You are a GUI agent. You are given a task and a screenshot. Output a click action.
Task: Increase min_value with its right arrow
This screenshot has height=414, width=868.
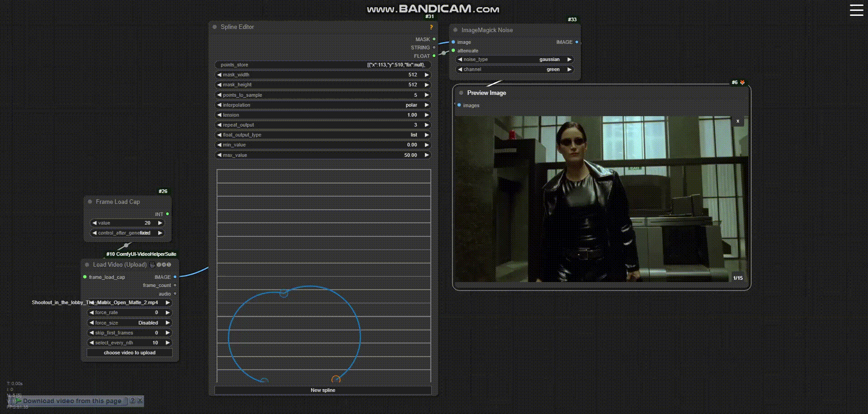click(x=426, y=145)
